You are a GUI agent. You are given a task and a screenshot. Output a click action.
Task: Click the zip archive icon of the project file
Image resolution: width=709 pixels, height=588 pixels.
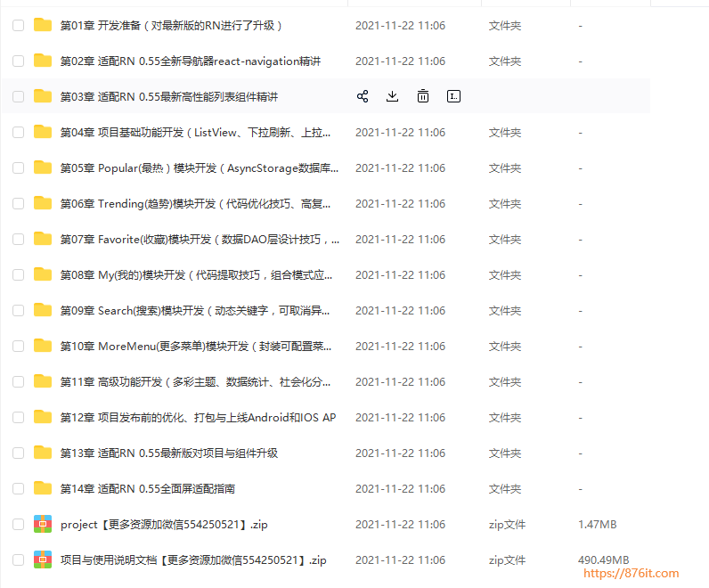pyautogui.click(x=43, y=524)
